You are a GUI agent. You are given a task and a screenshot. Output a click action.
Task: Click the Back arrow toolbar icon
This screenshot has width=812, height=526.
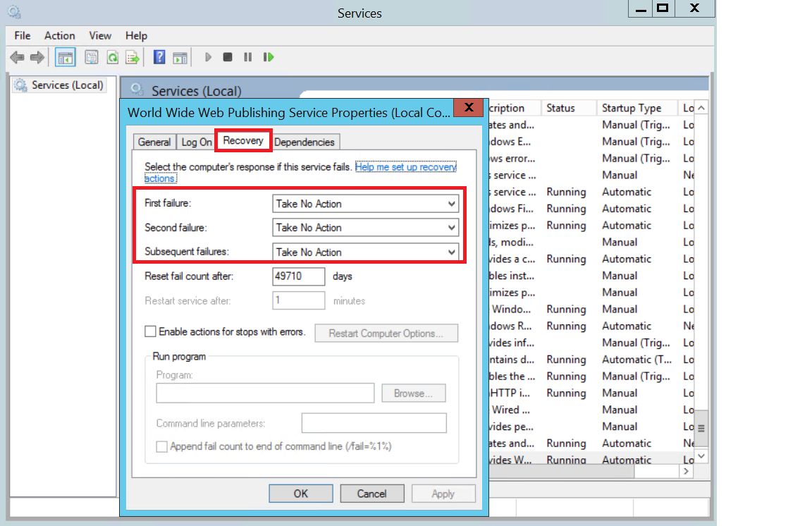17,57
